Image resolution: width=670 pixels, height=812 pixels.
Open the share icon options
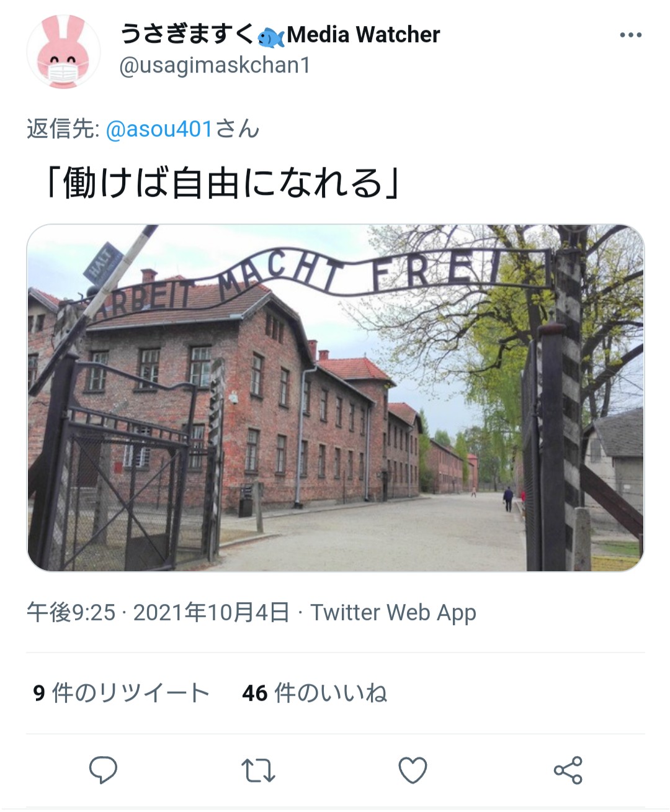(568, 770)
